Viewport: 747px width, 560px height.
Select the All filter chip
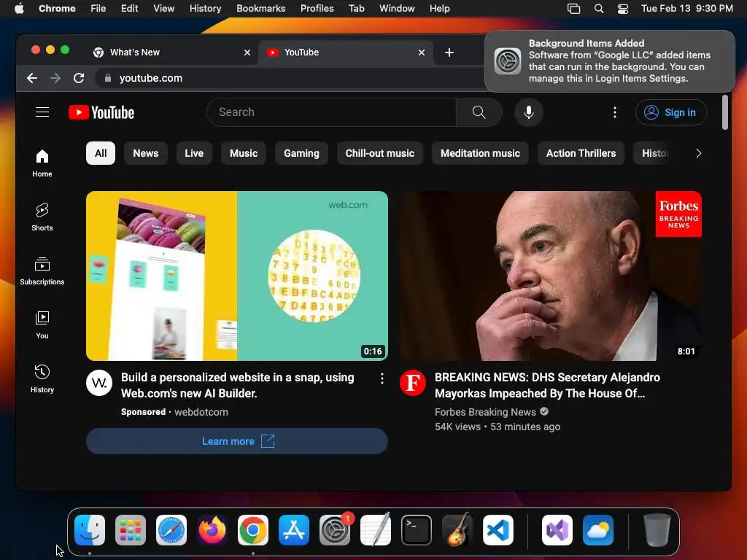coord(101,153)
